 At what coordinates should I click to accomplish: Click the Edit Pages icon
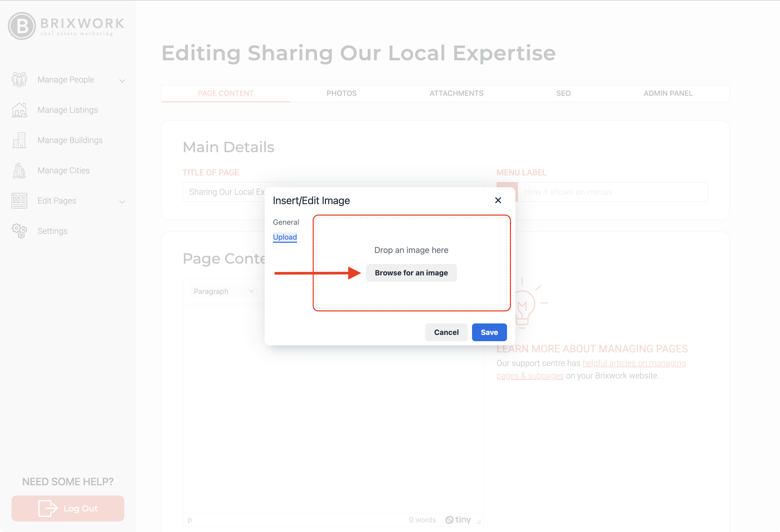[x=19, y=200]
